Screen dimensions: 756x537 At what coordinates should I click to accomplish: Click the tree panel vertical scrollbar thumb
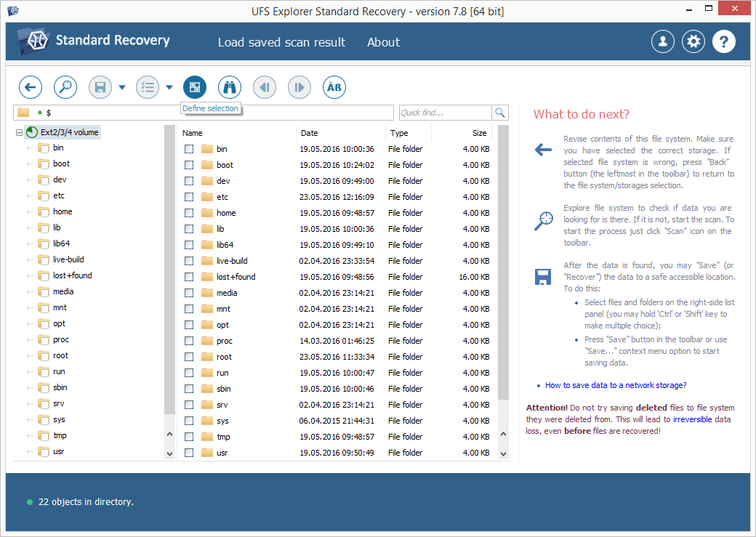tap(169, 270)
